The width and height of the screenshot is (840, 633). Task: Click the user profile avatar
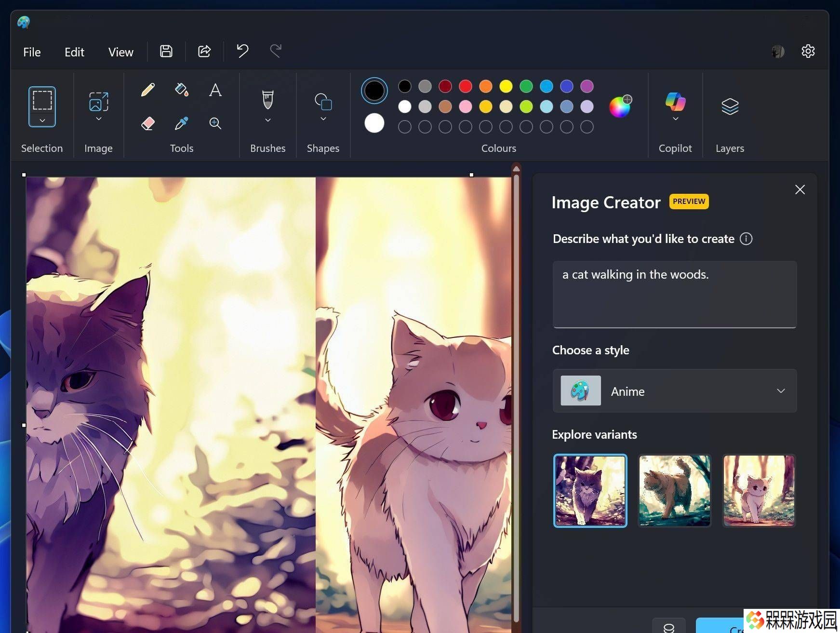click(x=778, y=51)
